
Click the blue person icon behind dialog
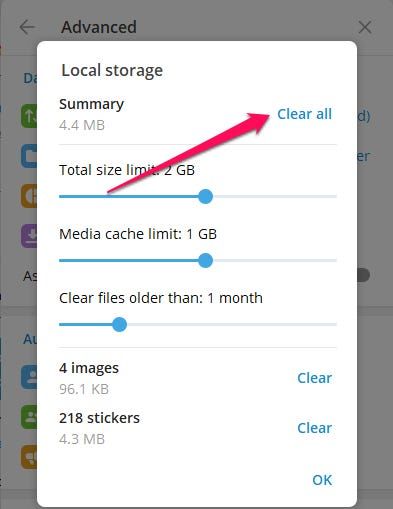(x=29, y=377)
